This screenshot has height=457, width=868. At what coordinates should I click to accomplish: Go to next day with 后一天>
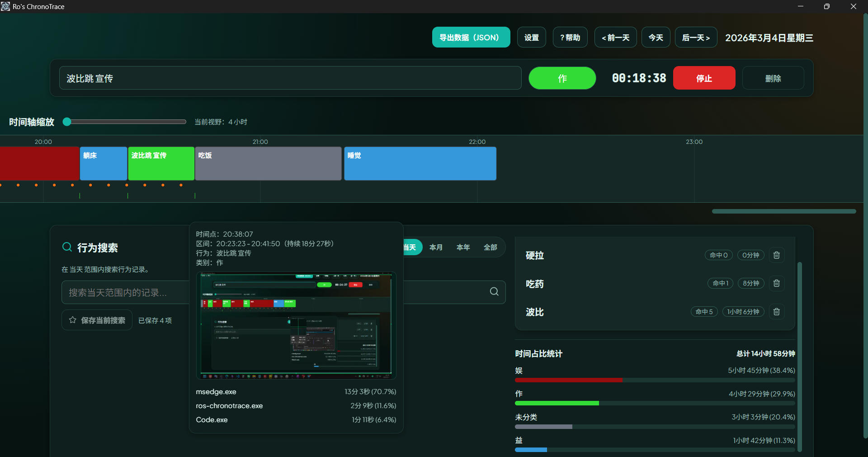point(696,38)
